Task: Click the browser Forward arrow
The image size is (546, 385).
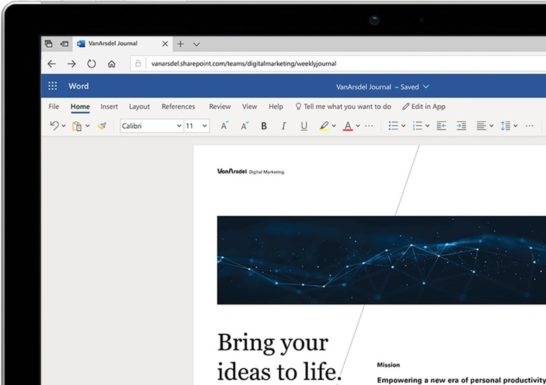Action: coord(71,64)
